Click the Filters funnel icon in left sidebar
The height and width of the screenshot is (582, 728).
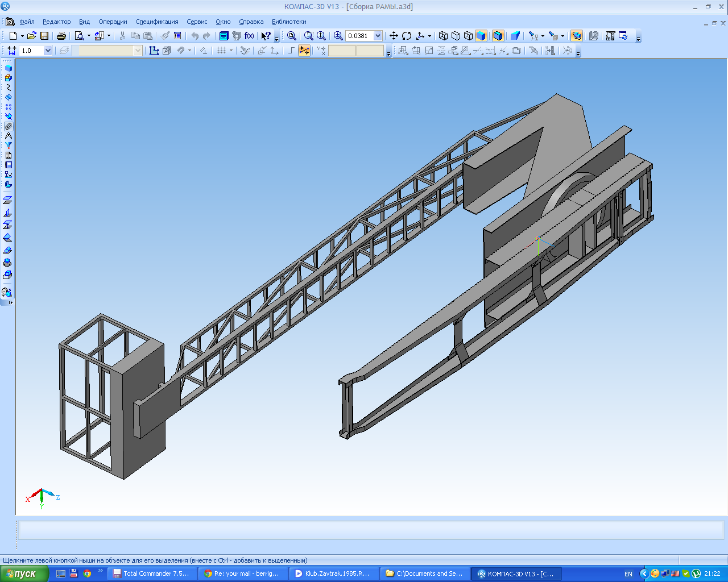coord(8,145)
